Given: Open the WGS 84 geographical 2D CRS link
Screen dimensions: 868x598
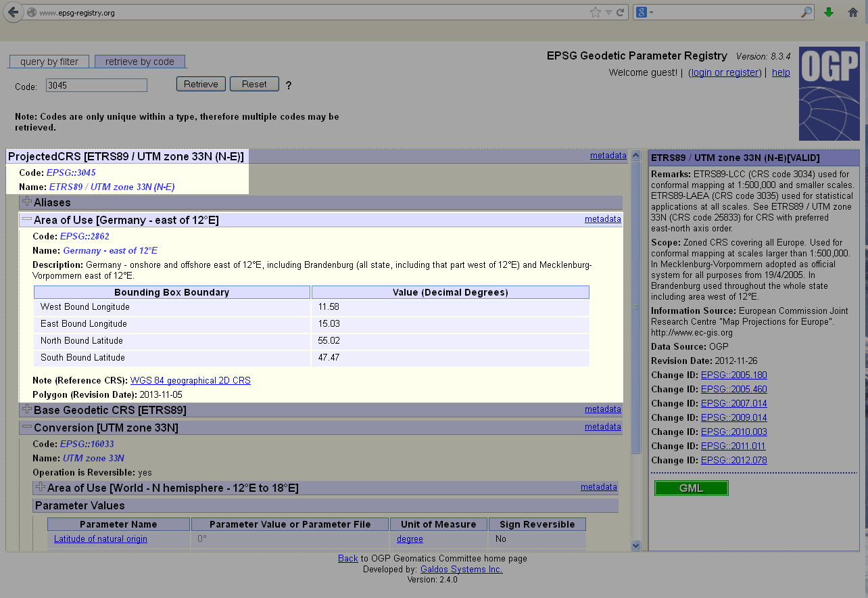Looking at the screenshot, I should pyautogui.click(x=190, y=381).
